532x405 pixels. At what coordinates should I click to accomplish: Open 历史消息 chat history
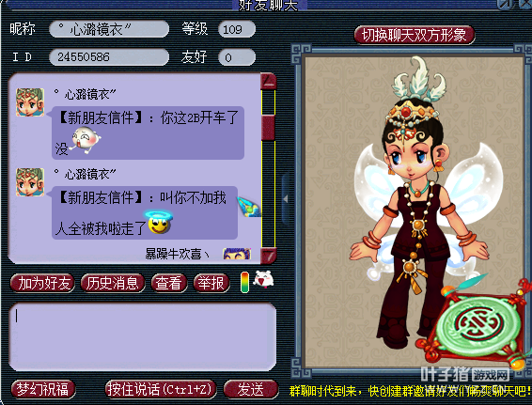[113, 283]
